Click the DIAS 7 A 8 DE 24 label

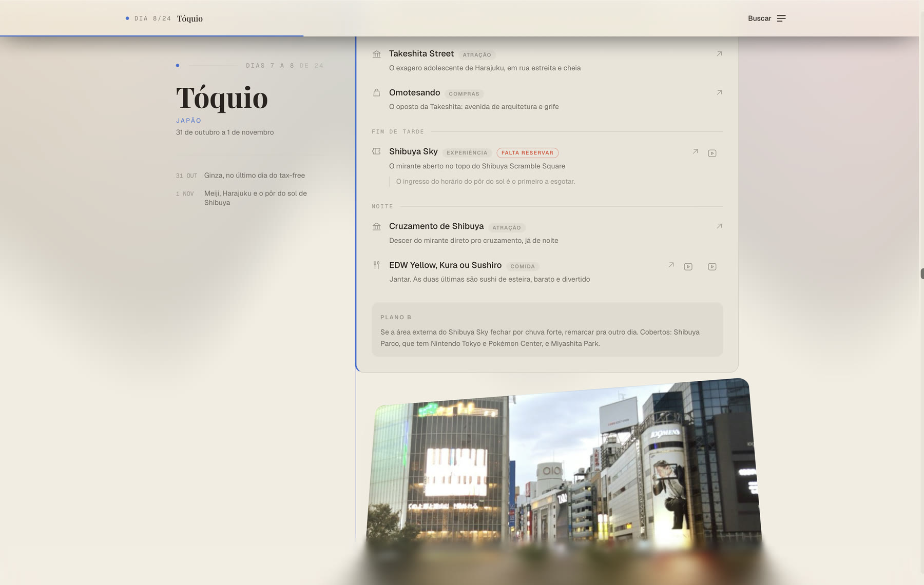(285, 66)
